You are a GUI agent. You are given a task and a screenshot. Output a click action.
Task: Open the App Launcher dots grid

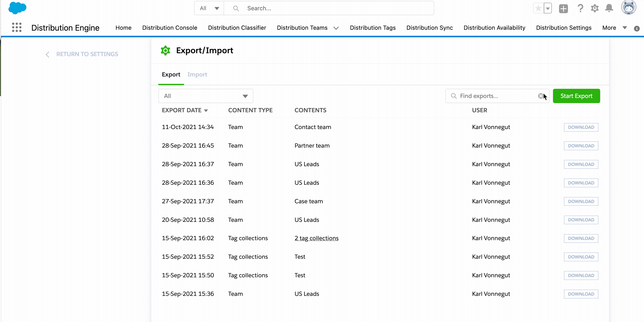click(x=17, y=27)
